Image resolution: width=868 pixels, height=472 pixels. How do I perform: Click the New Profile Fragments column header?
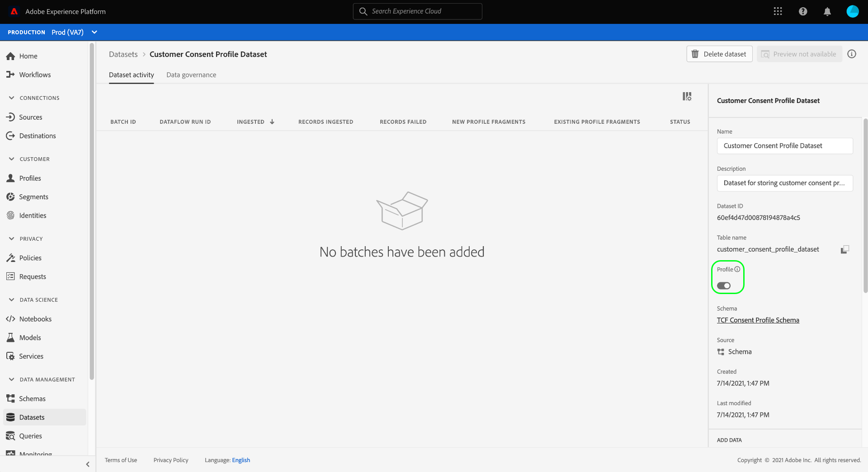489,122
